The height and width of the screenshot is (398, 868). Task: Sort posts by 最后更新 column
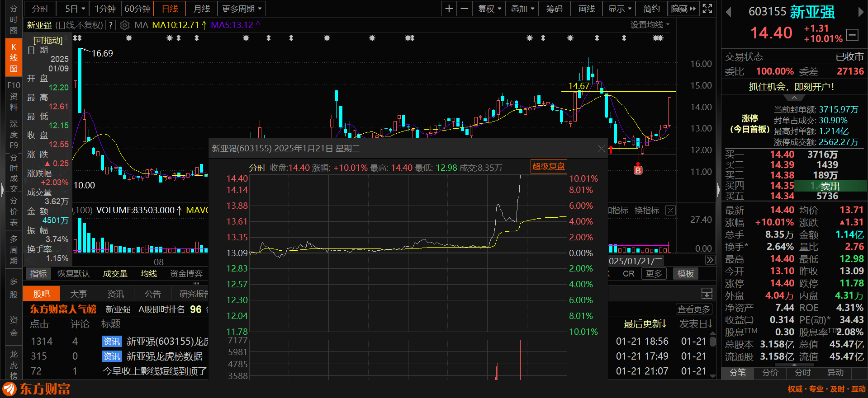[645, 324]
